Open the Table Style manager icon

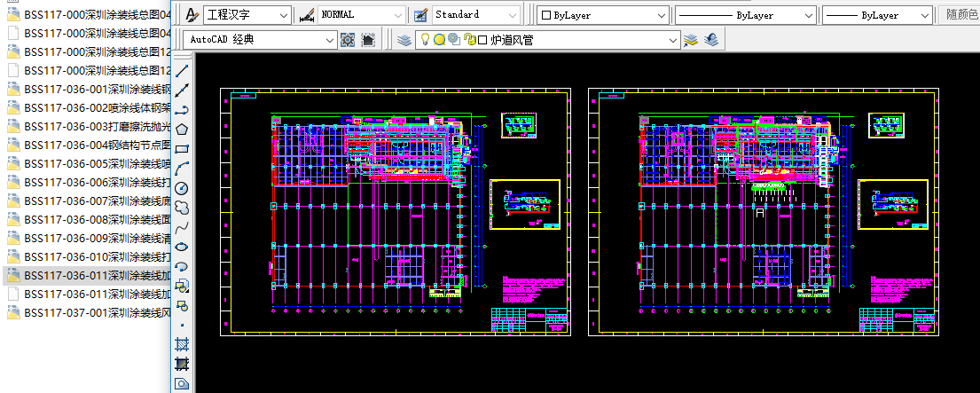[x=420, y=15]
